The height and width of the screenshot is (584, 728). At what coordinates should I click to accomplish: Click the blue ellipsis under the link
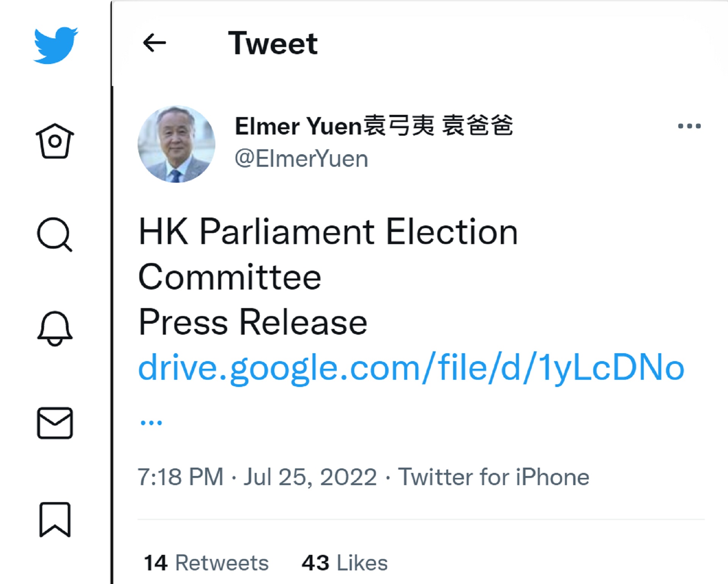(x=151, y=423)
